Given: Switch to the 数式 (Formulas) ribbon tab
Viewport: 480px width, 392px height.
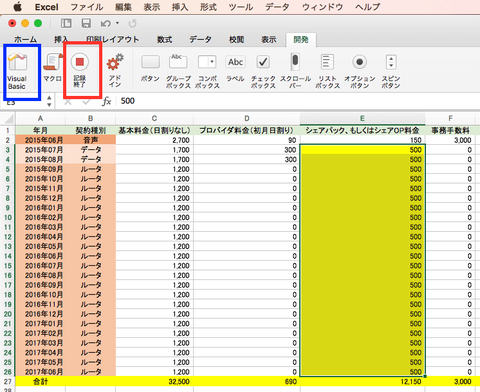Looking at the screenshot, I should (165, 40).
